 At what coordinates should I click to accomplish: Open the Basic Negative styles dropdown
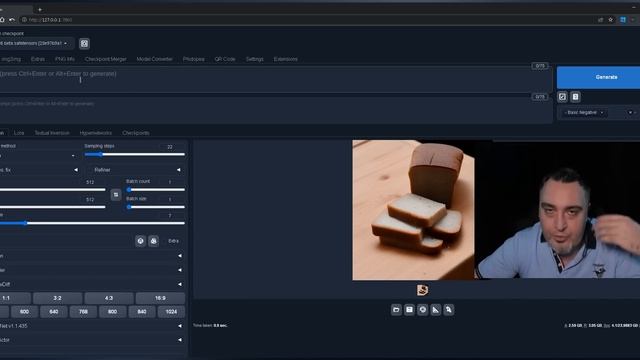(584, 112)
